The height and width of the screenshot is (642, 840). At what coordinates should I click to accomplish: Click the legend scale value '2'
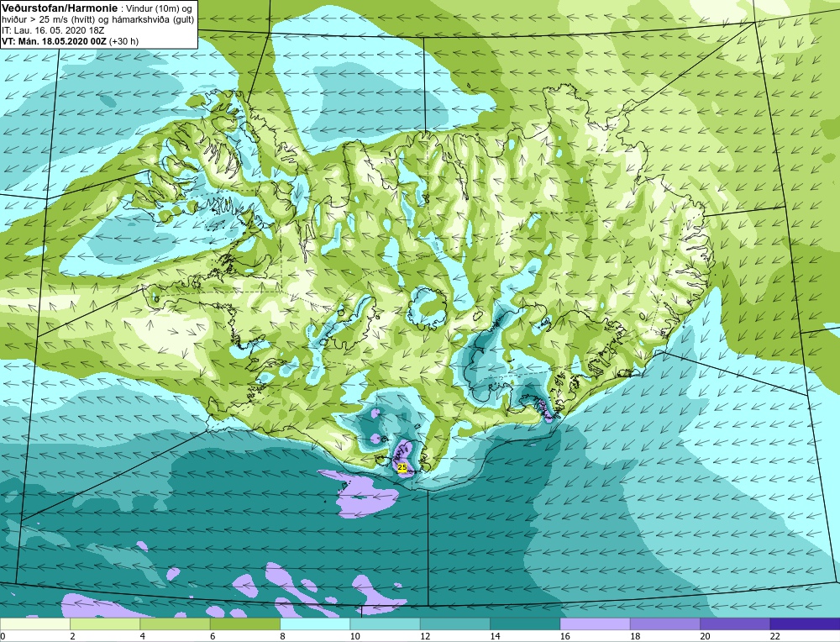click(72, 636)
